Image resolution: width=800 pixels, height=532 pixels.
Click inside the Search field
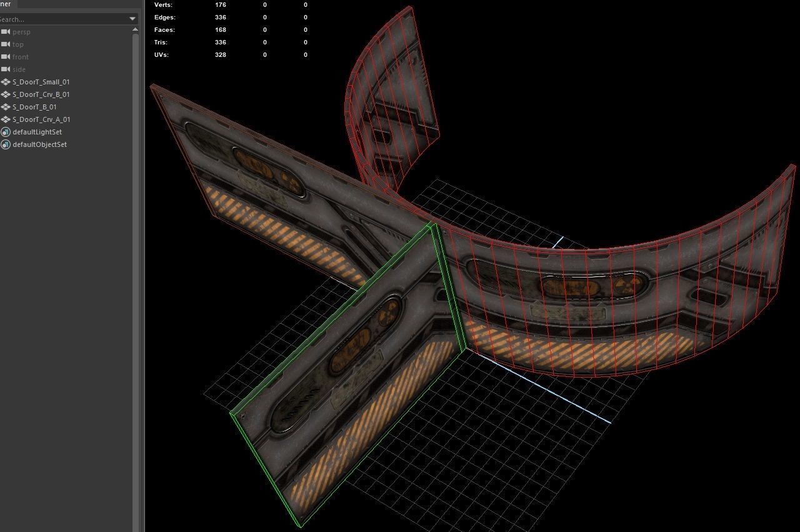[x=62, y=19]
